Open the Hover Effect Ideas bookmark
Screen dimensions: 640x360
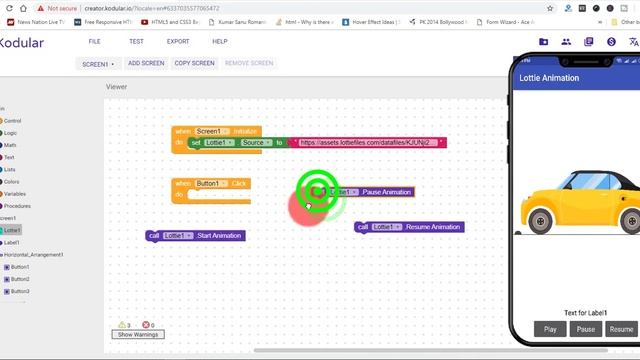tap(371, 22)
